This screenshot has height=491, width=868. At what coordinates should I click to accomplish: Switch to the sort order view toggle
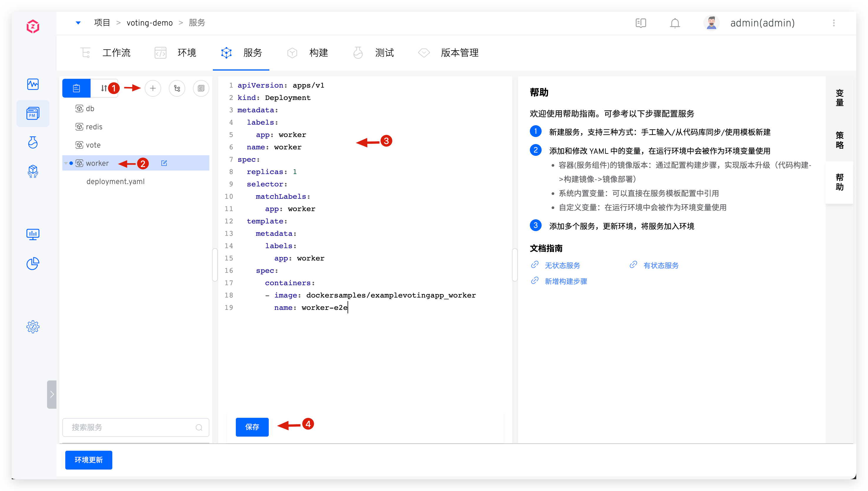(104, 88)
